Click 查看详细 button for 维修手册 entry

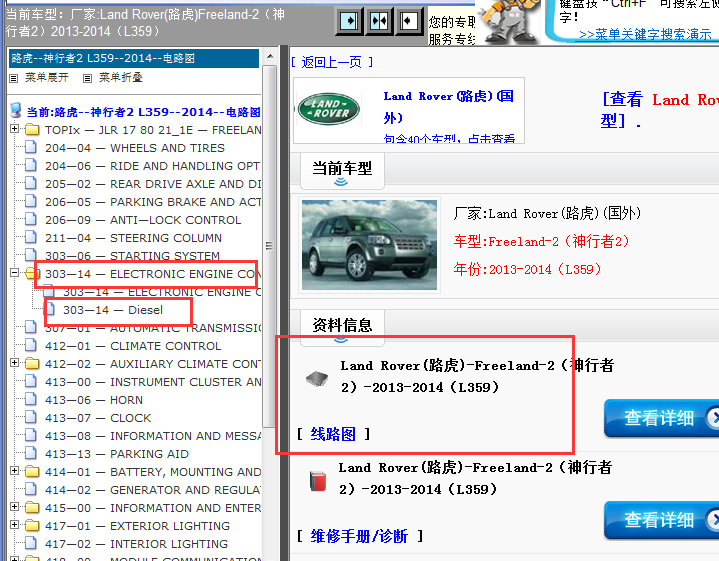coord(661,520)
